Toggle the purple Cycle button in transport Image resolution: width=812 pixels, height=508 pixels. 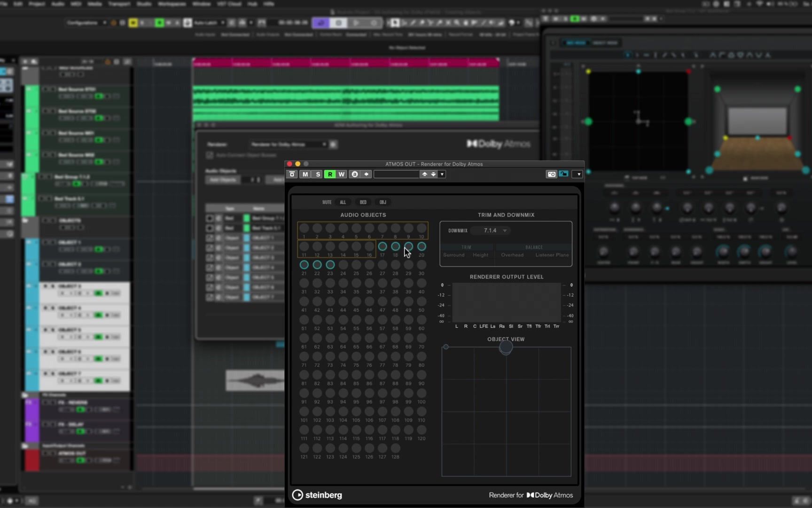(321, 23)
